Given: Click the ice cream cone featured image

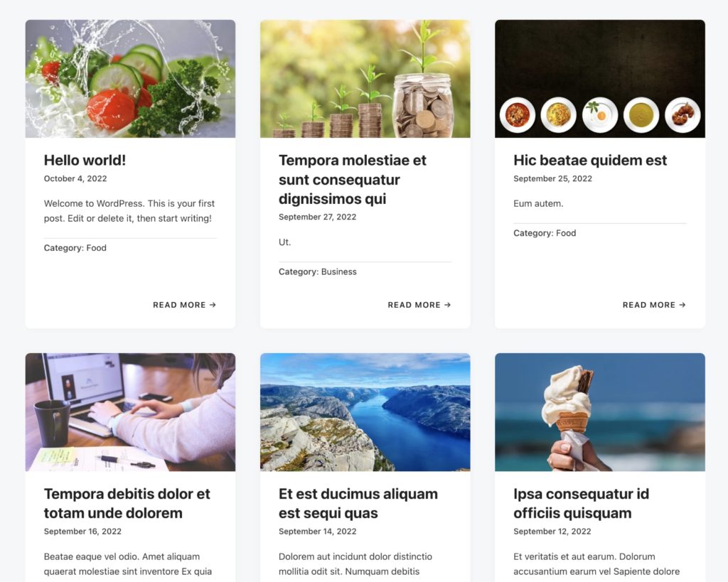Looking at the screenshot, I should pyautogui.click(x=600, y=412).
